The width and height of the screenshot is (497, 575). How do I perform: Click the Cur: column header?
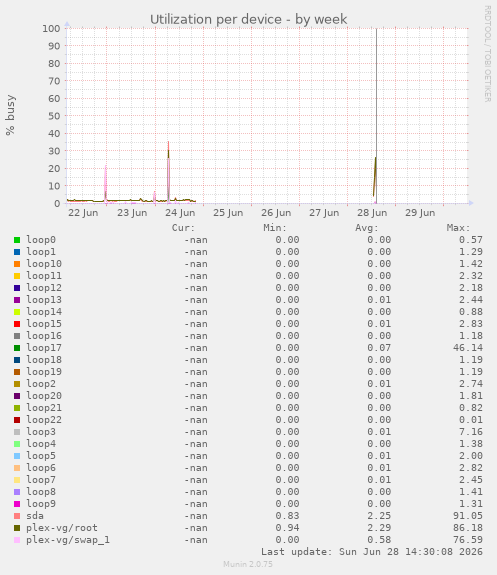(x=183, y=228)
